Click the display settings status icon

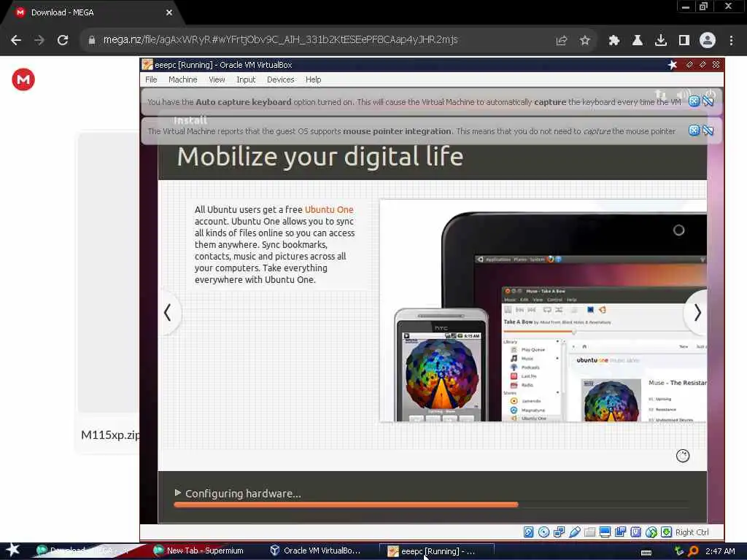[605, 532]
